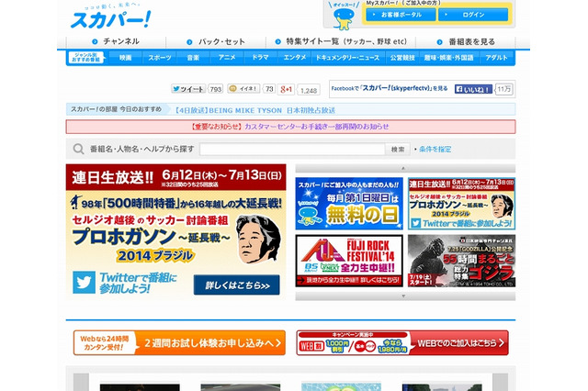This screenshot has width=588, height=391.
Task: Open the 条件を指定 link
Action: pyautogui.click(x=435, y=149)
